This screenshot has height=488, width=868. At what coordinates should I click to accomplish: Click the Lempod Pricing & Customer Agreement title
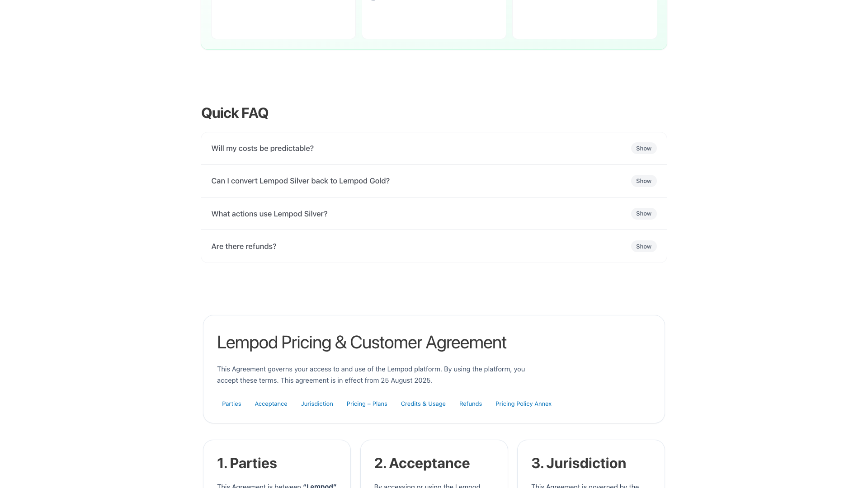coord(362,343)
